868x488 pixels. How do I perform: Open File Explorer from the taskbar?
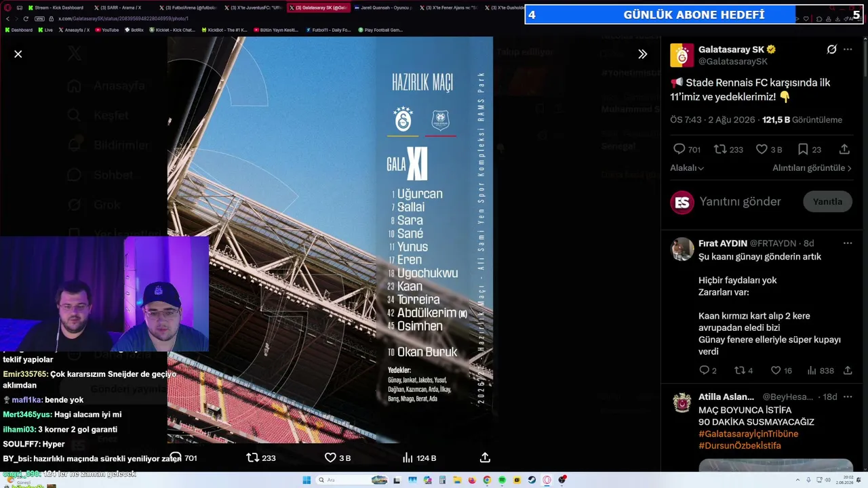pyautogui.click(x=457, y=480)
